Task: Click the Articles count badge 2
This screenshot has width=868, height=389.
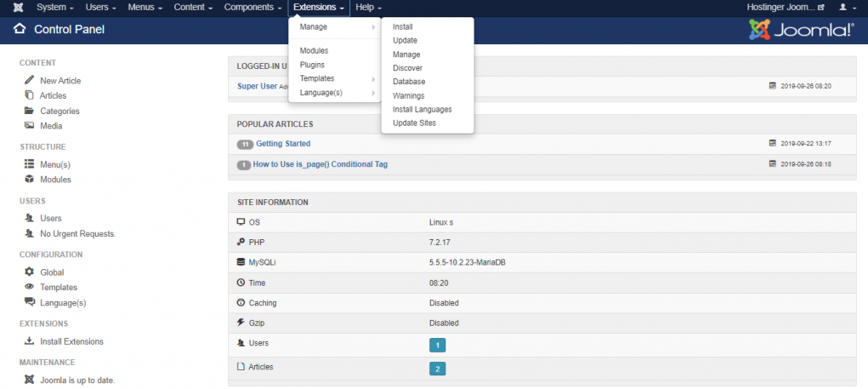Action: point(437,369)
